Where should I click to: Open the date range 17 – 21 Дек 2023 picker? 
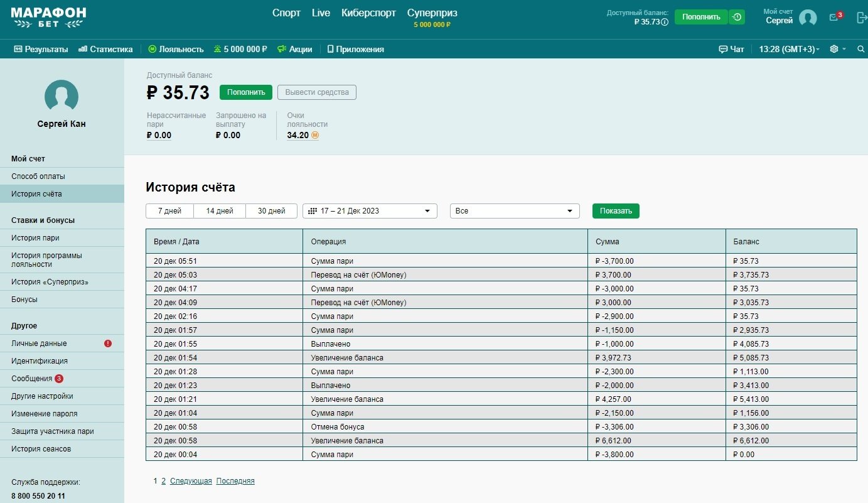[370, 211]
